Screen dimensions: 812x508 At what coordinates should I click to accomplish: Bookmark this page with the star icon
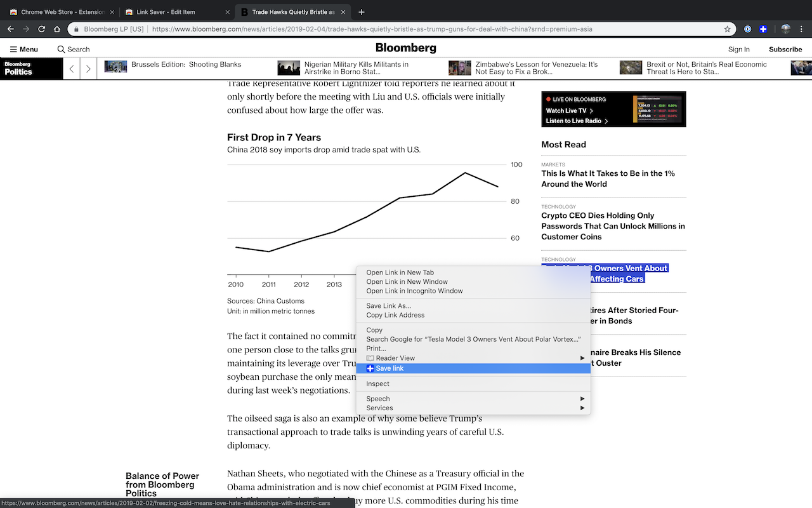pos(728,29)
